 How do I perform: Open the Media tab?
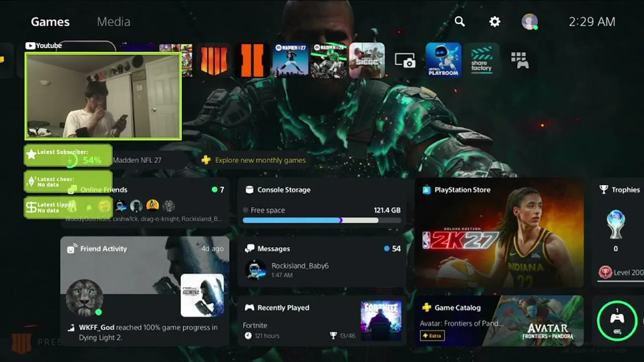click(x=114, y=22)
